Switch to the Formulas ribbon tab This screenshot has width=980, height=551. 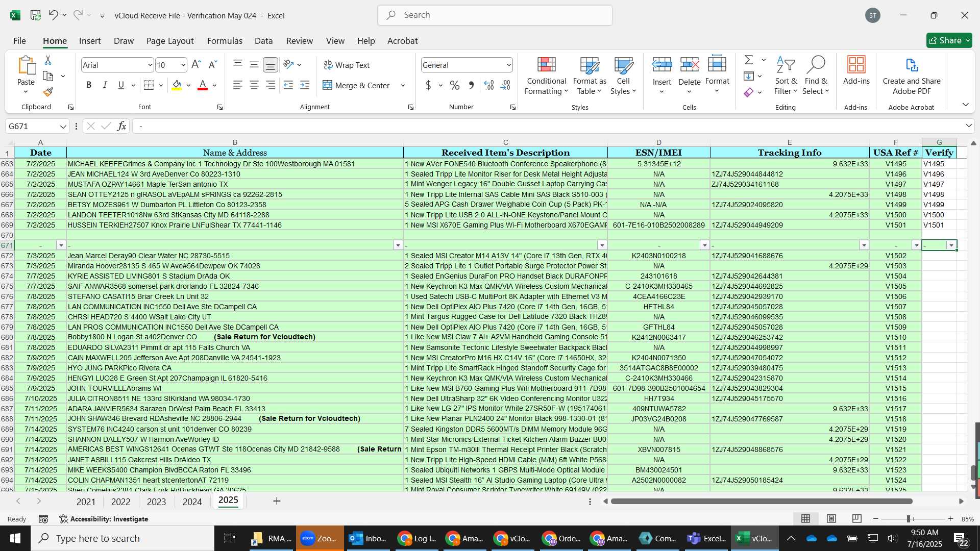(225, 41)
